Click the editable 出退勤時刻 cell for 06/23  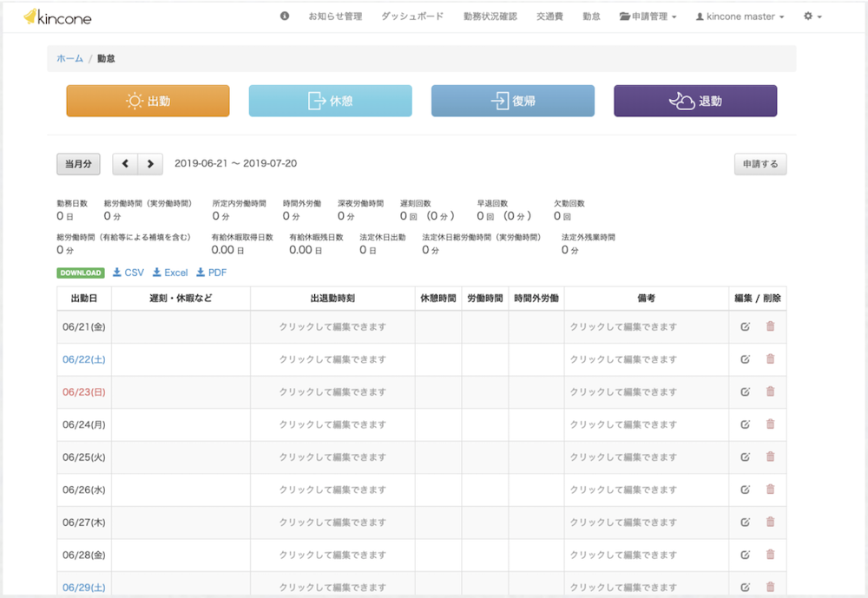click(x=332, y=391)
